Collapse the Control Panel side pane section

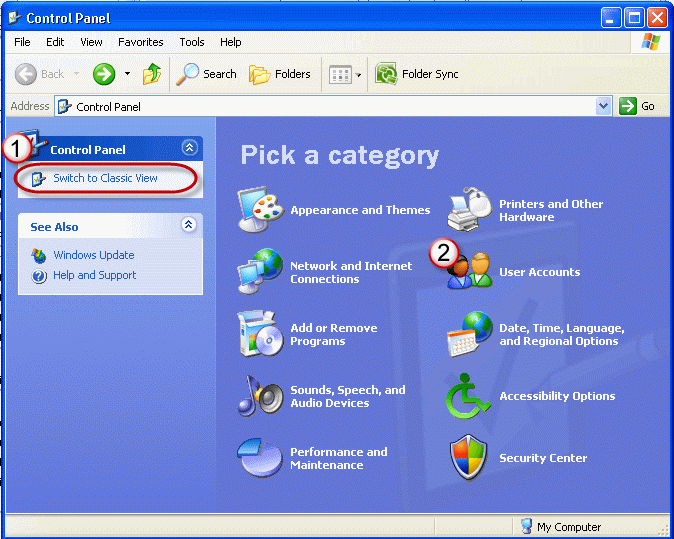click(189, 147)
